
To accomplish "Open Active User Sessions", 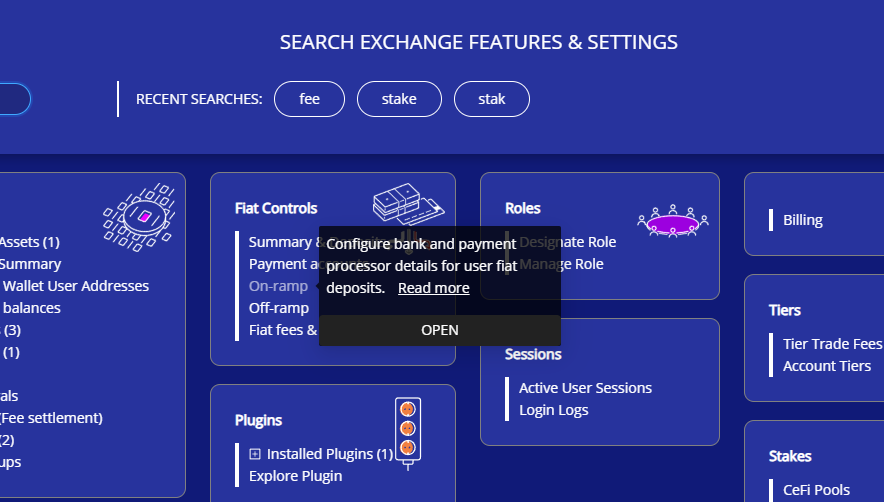I will click(585, 388).
